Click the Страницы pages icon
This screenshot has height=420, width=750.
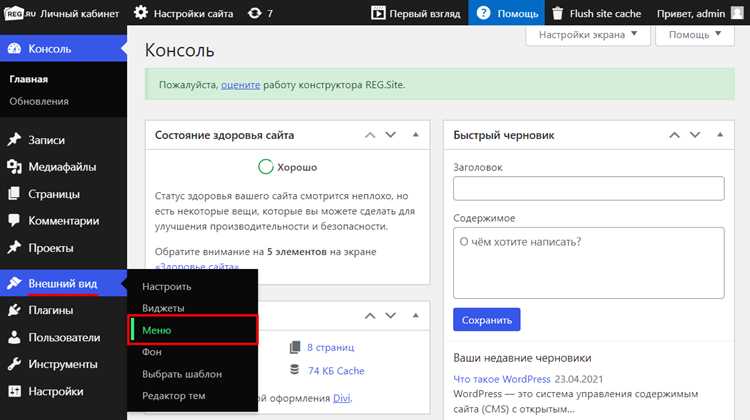pos(14,194)
